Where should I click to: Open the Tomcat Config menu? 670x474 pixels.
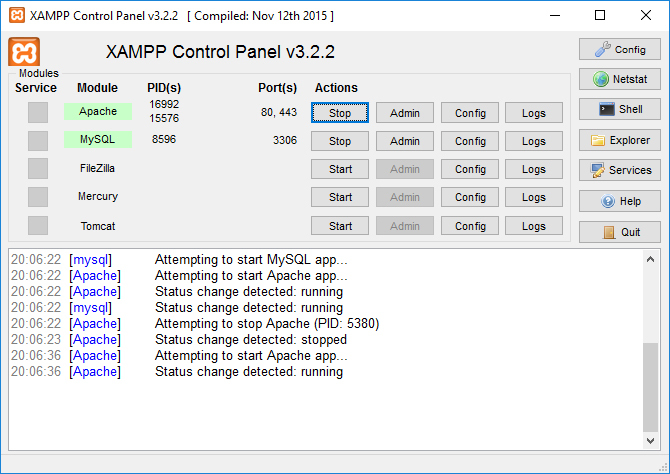[x=470, y=226]
